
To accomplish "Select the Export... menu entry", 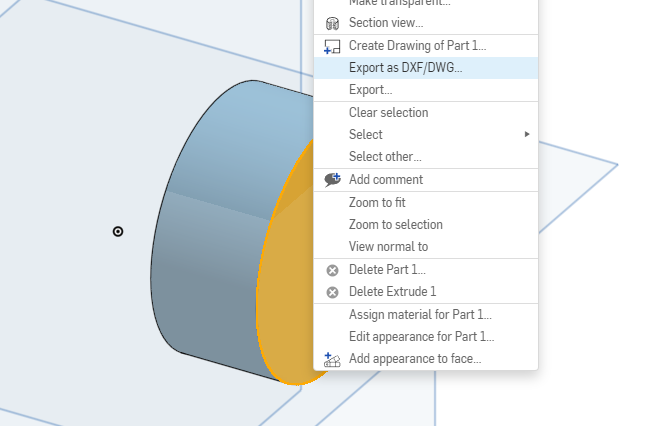I will (370, 90).
